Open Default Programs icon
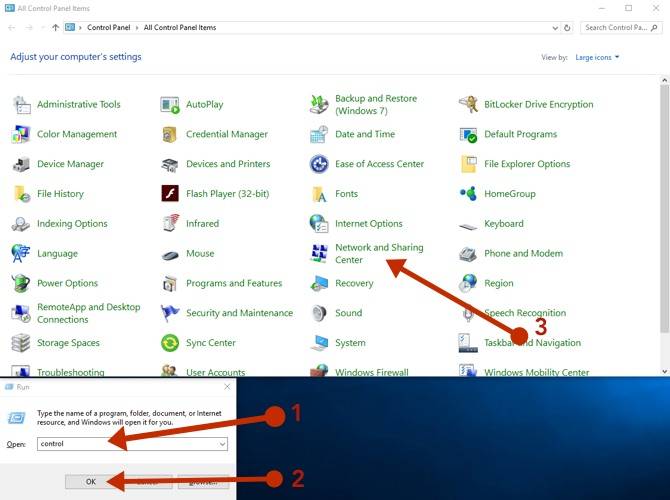This screenshot has height=500, width=670. (x=468, y=134)
